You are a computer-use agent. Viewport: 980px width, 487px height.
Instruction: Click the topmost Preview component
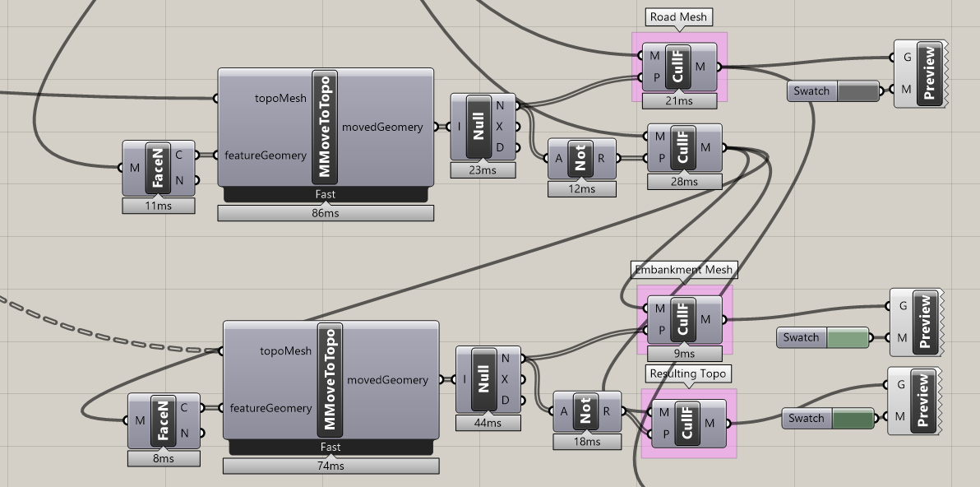[921, 74]
